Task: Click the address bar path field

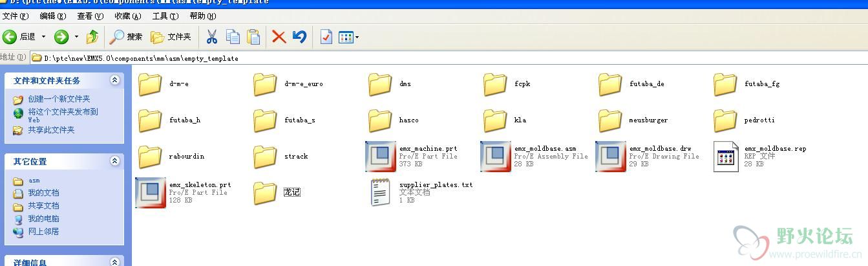Action: click(449, 58)
